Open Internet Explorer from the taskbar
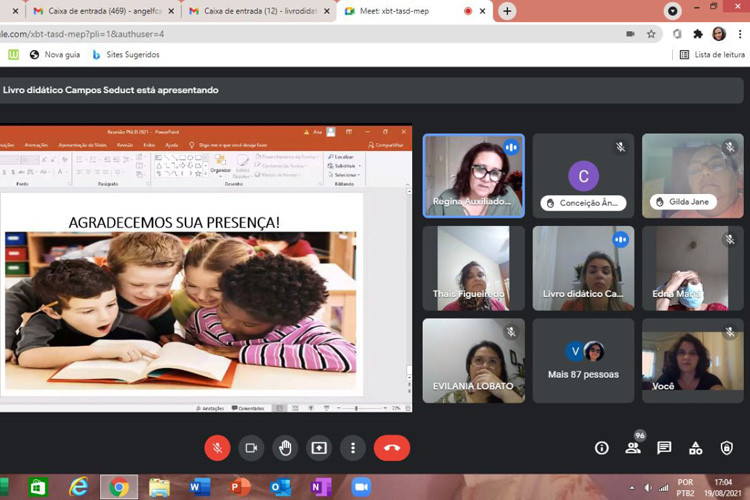The height and width of the screenshot is (500, 750). 78,487
